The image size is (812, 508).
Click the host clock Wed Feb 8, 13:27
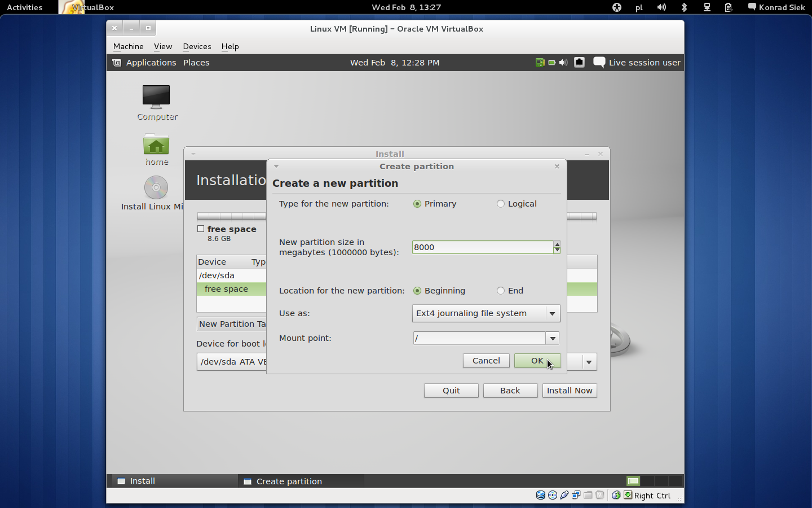[x=407, y=7]
